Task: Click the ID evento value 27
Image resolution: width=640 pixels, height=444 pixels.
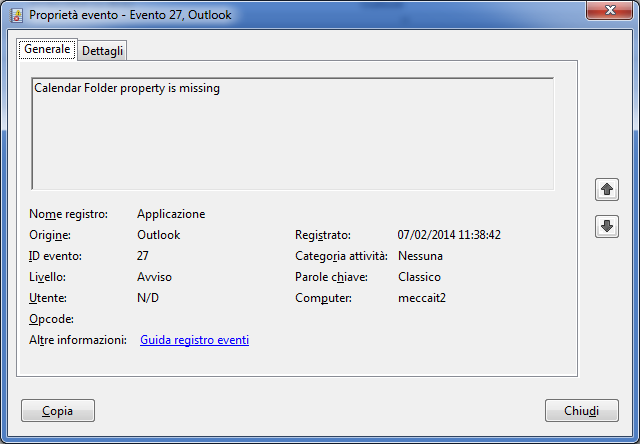Action: [x=142, y=256]
